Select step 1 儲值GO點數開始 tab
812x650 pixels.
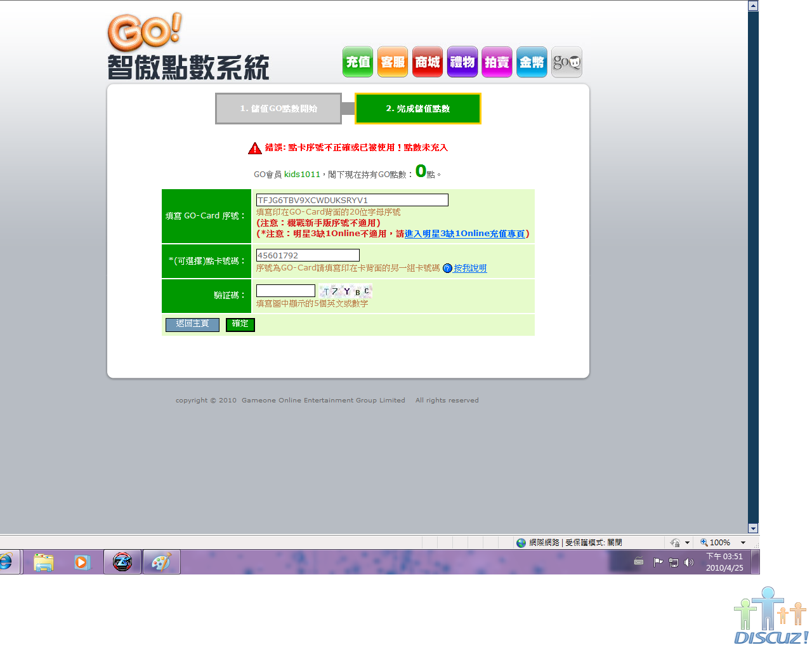pos(278,109)
